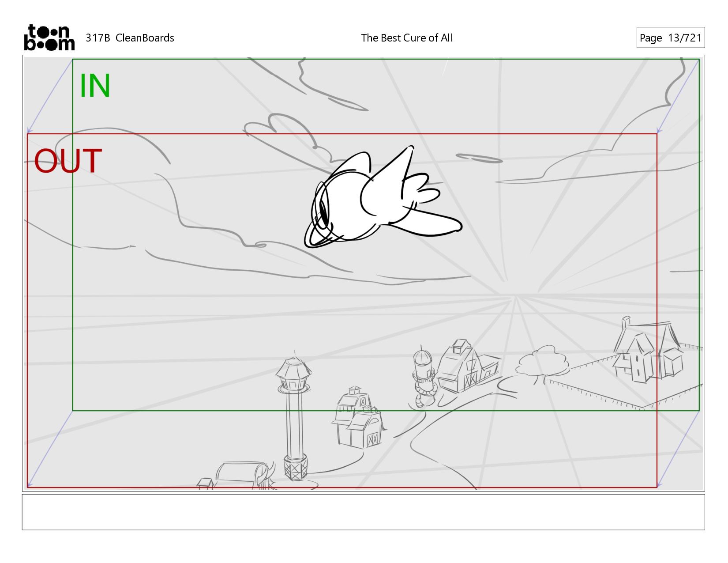Click the 'Page 13/721' box
Image resolution: width=728 pixels, height=563 pixels.
coord(670,38)
